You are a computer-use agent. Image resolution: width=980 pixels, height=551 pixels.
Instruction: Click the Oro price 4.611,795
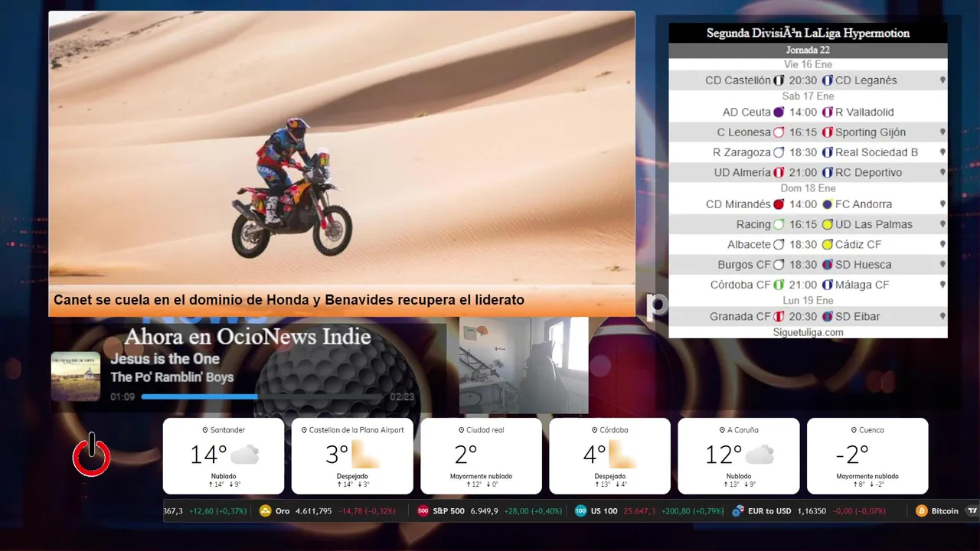315,510
